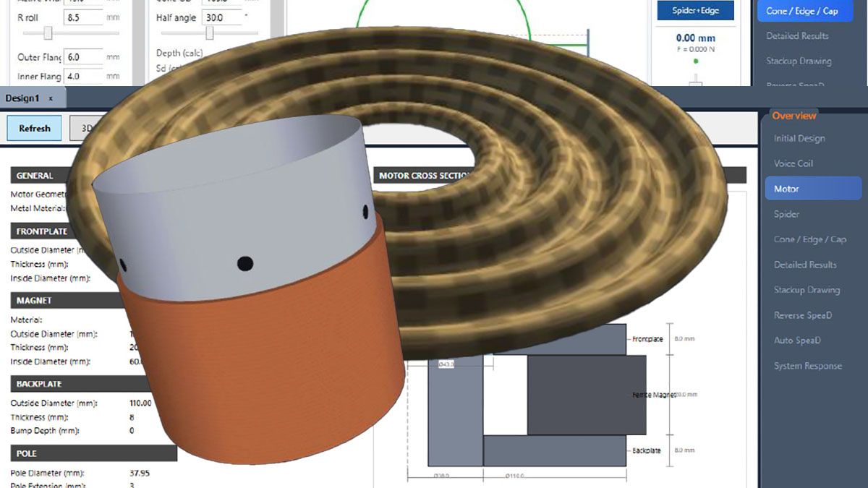
Task: Open Cone / Edge / Cap in the Design1 sidebar
Action: click(x=810, y=239)
